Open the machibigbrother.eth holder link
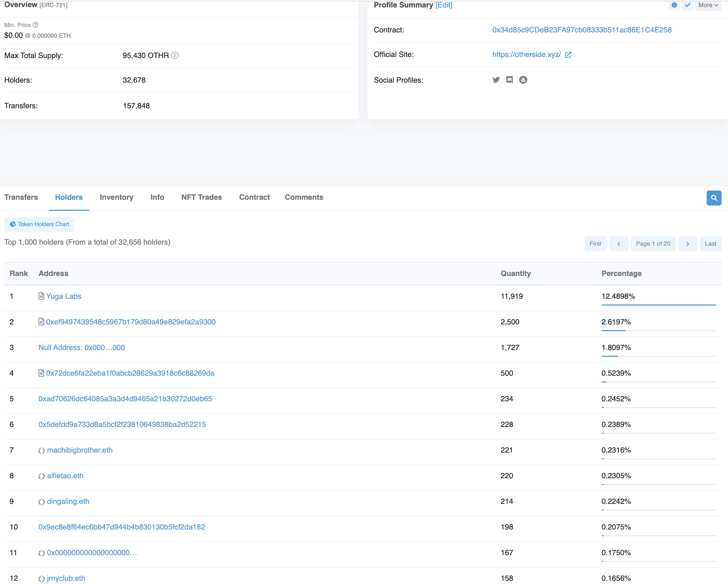 (x=80, y=450)
